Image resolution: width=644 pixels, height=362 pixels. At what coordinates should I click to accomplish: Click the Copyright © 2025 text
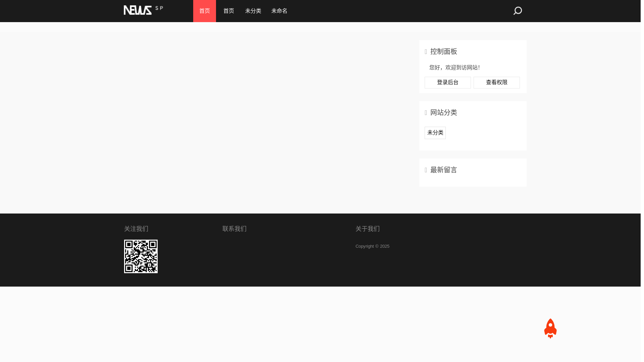372,246
